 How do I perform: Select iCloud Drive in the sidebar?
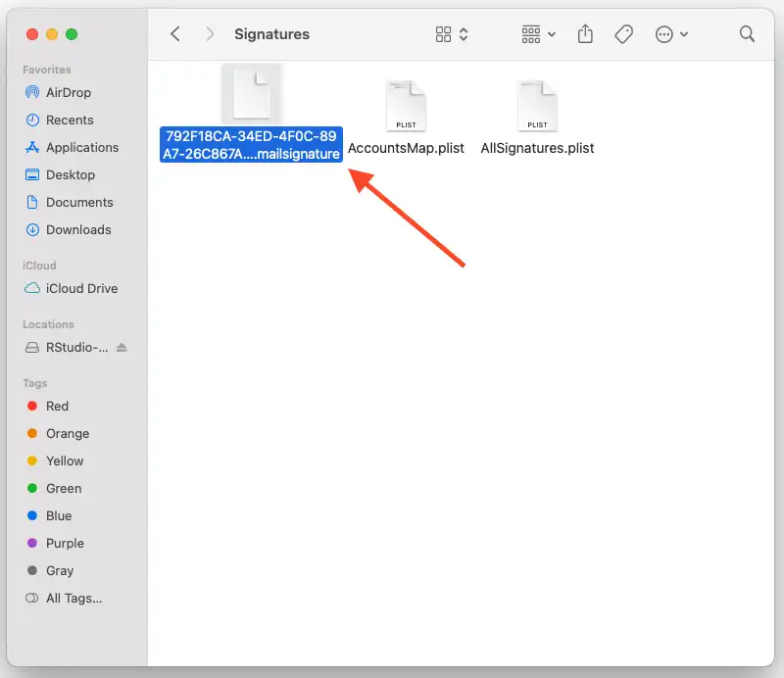click(x=81, y=288)
